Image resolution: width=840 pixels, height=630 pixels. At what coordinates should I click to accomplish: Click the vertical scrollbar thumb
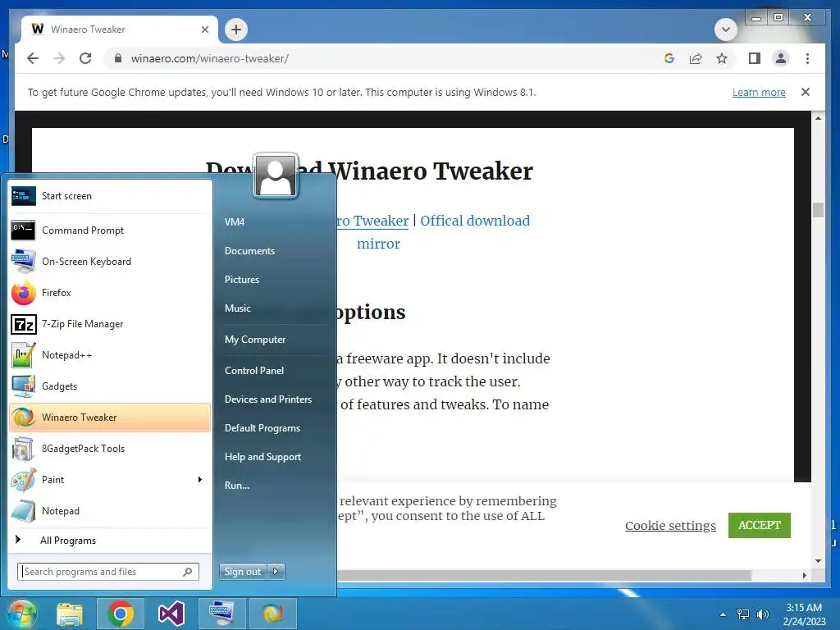pyautogui.click(x=818, y=209)
